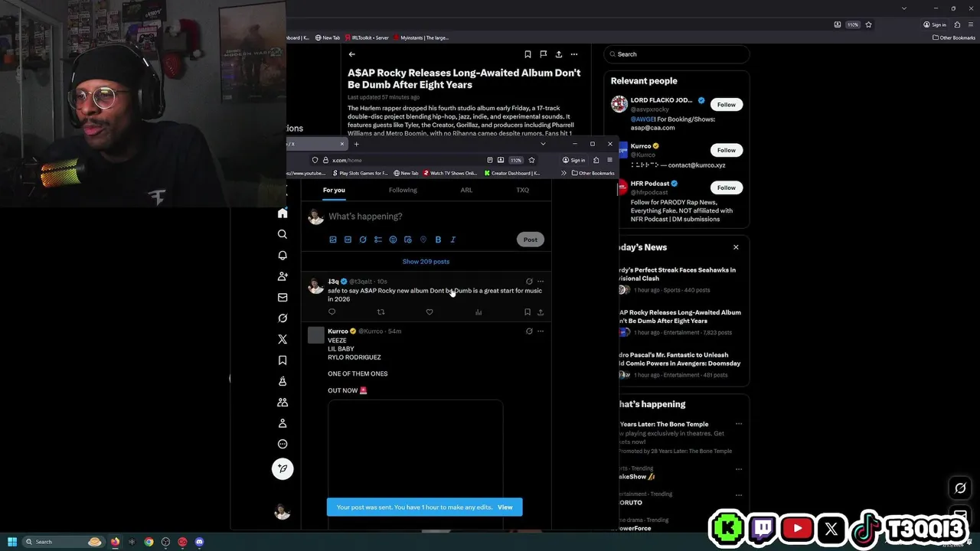
Task: Open Discord from the taskbar
Action: coord(199,542)
